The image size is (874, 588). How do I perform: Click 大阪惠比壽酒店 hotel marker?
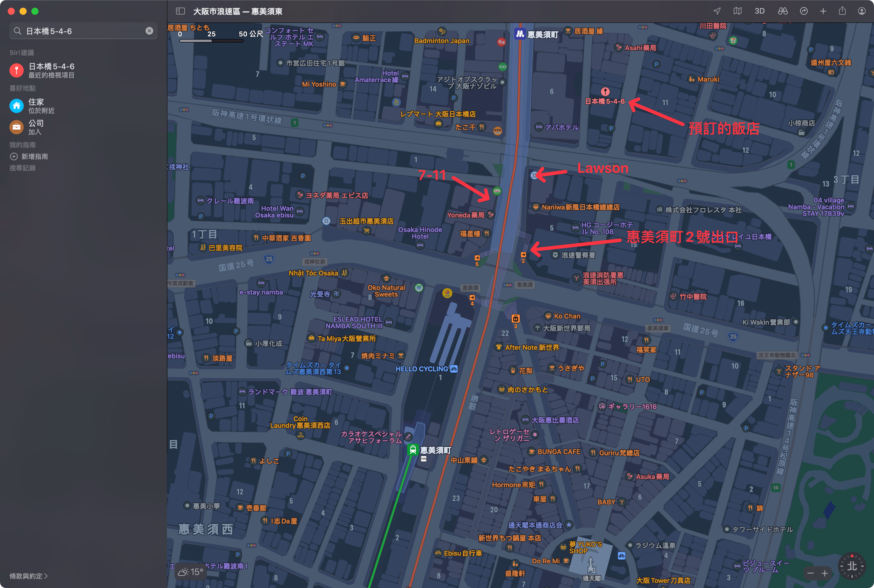[525, 420]
